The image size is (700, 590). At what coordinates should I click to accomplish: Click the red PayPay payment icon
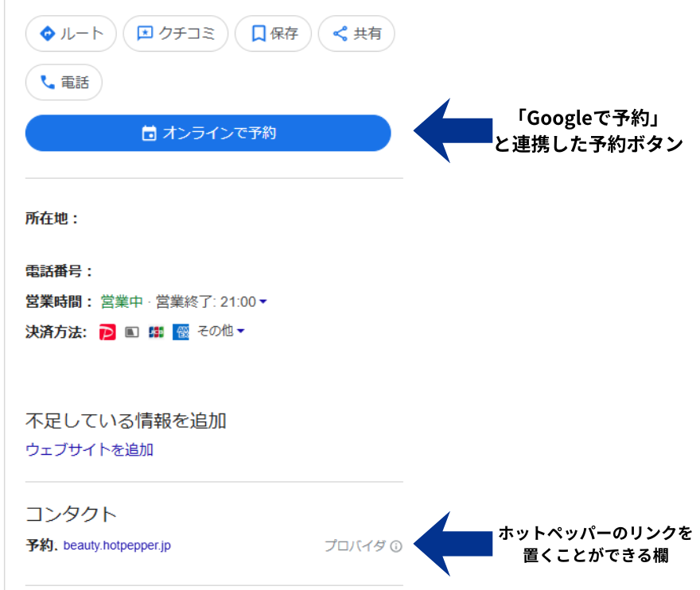click(x=107, y=332)
